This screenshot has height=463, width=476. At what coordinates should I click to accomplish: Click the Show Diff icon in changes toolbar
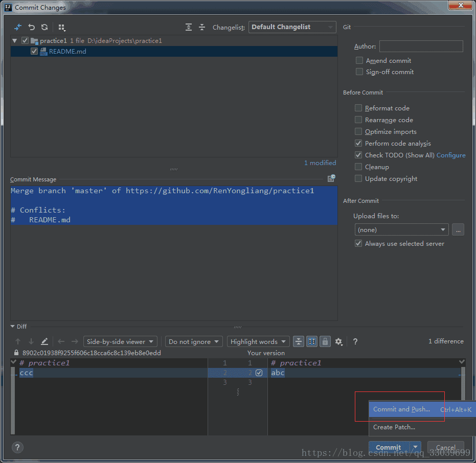click(18, 27)
